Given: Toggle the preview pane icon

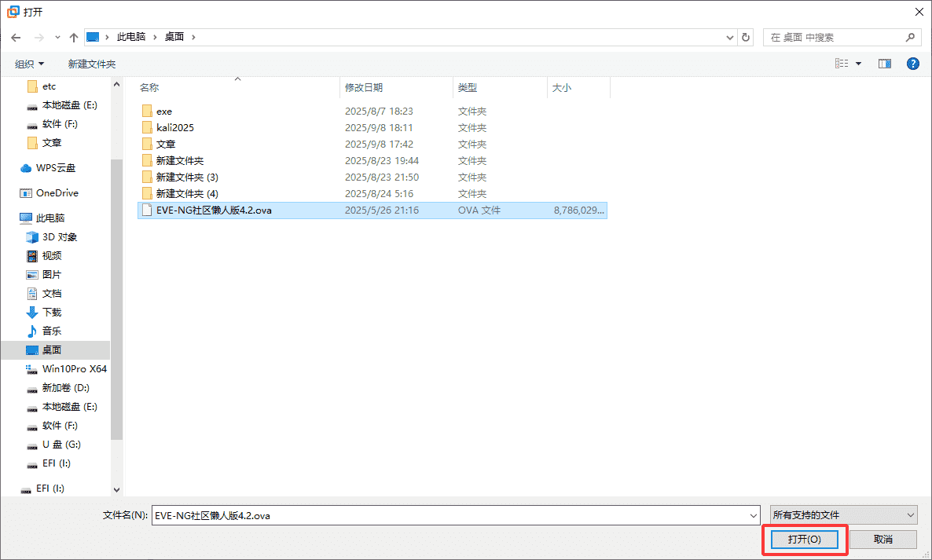Looking at the screenshot, I should [x=885, y=64].
